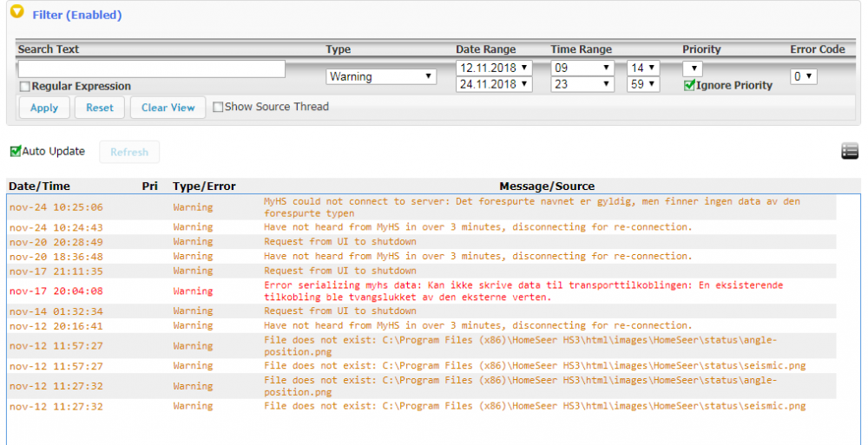This screenshot has height=445, width=868.
Task: Enable the Regular Expression checkbox
Action: click(24, 87)
